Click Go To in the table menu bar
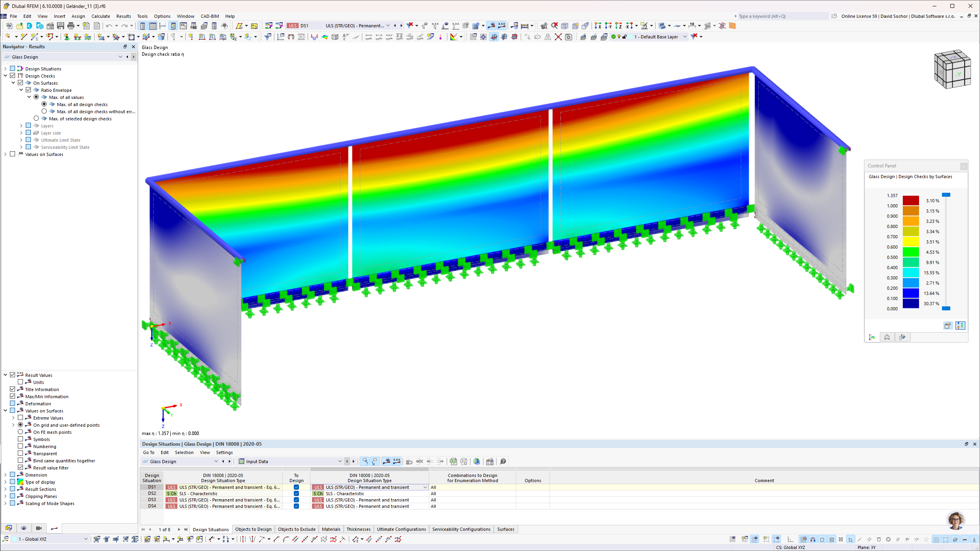The width and height of the screenshot is (980, 551). tap(148, 452)
